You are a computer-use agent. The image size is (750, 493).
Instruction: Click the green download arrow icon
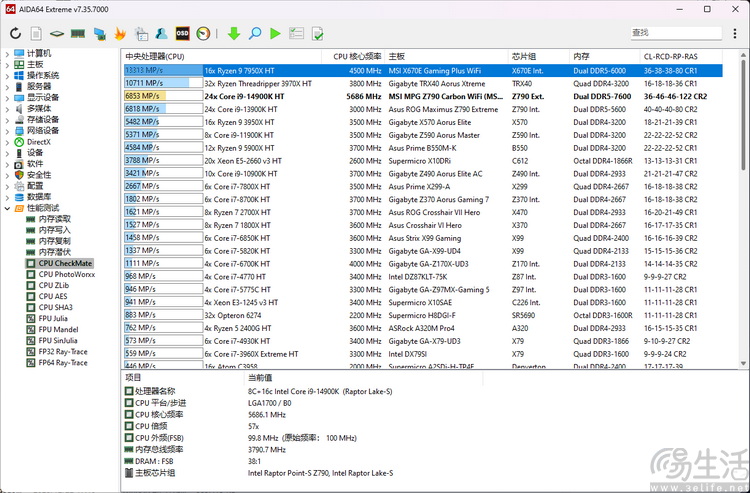(x=233, y=33)
